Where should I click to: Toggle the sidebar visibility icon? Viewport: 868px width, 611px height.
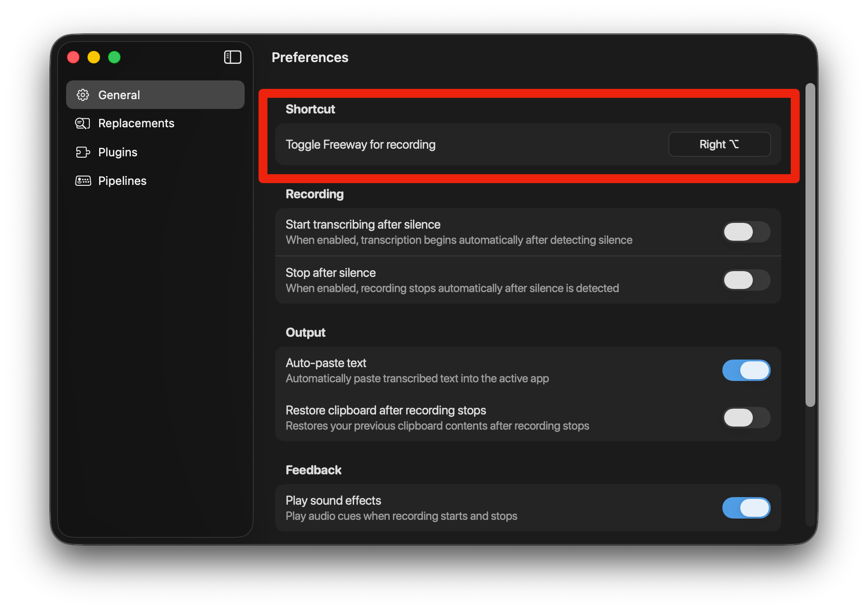233,57
